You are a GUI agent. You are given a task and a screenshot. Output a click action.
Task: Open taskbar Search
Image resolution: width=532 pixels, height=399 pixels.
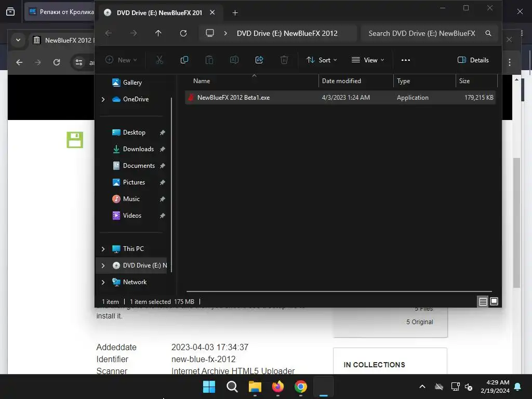(x=232, y=387)
